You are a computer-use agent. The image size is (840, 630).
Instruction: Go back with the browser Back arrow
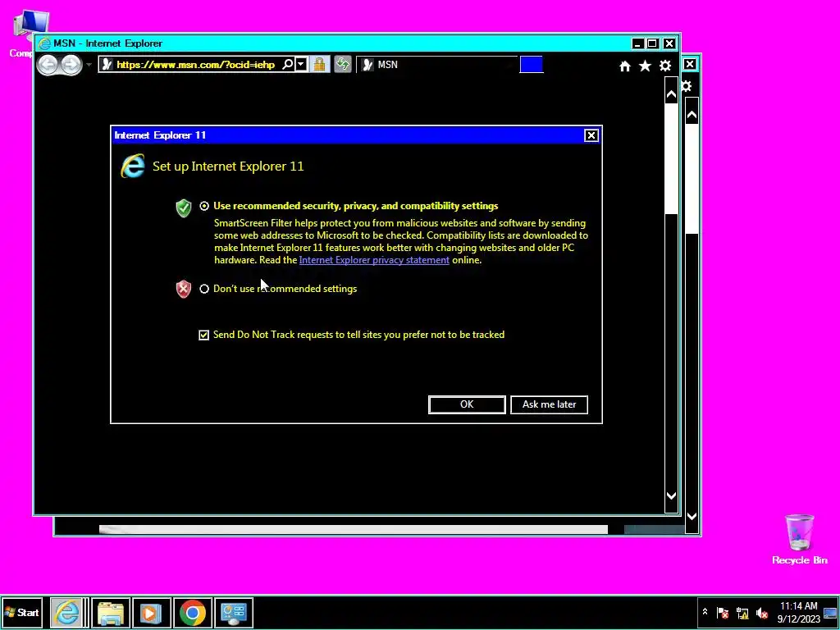point(48,65)
